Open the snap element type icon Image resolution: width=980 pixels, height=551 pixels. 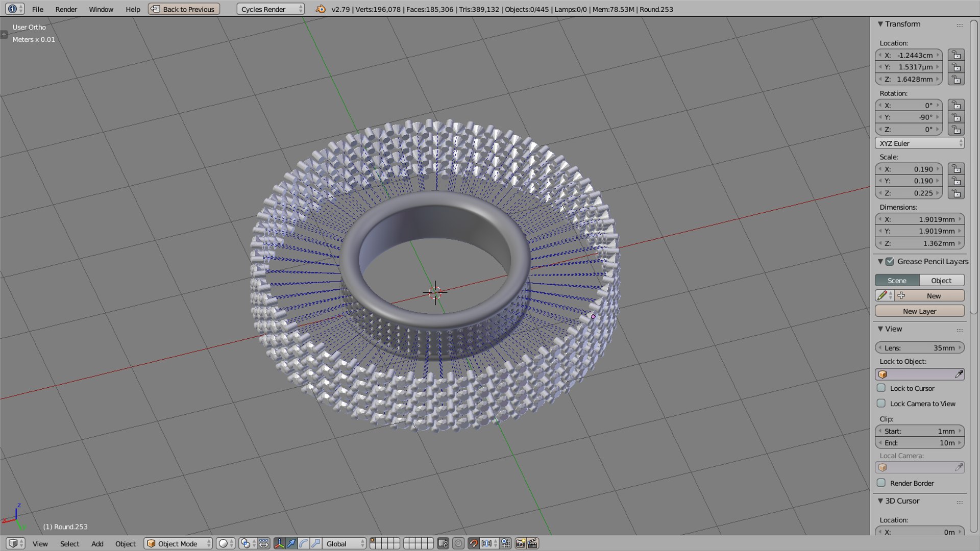tap(488, 544)
